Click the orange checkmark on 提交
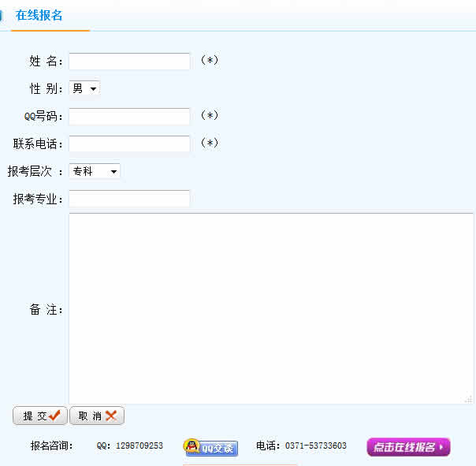This screenshot has width=476, height=466. pyautogui.click(x=54, y=416)
